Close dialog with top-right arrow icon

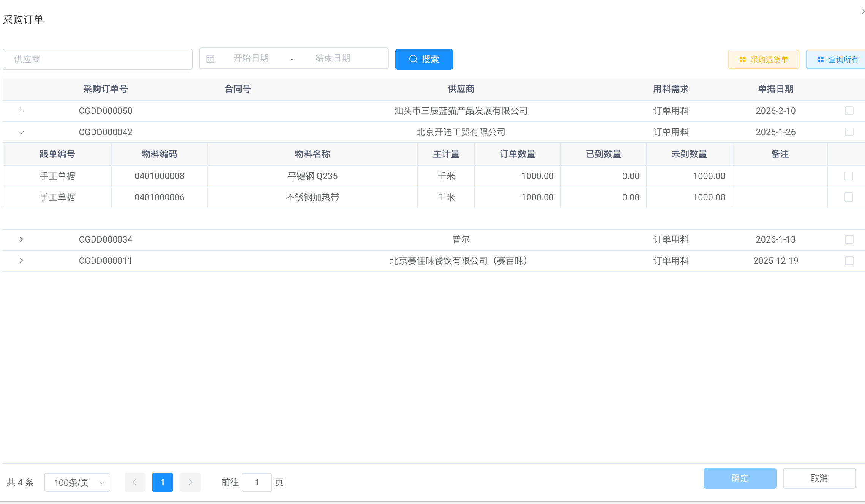pyautogui.click(x=862, y=11)
